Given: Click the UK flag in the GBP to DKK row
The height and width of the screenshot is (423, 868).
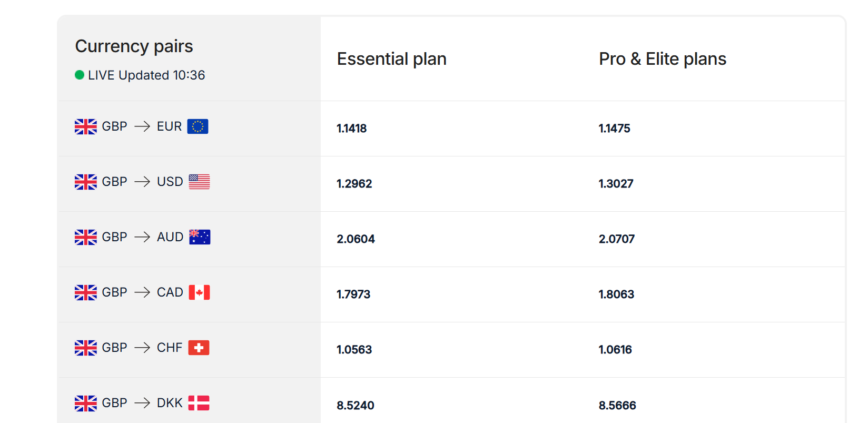Looking at the screenshot, I should click(86, 404).
